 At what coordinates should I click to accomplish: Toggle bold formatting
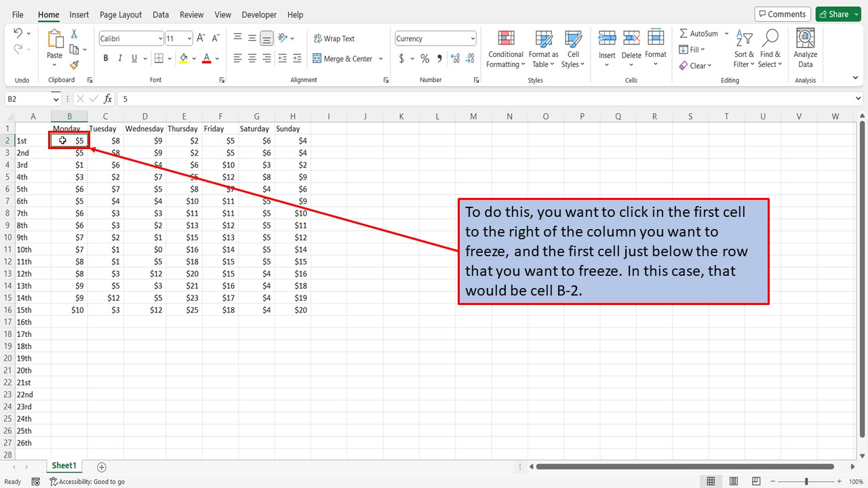[105, 58]
